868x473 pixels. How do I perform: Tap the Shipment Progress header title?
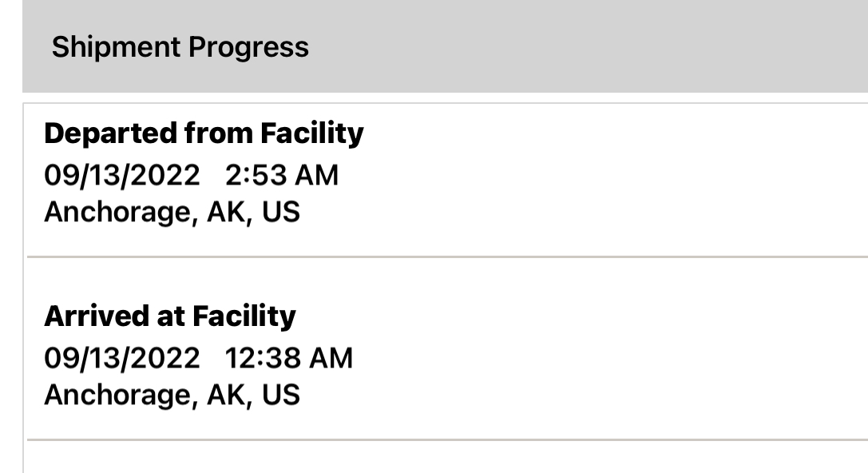[180, 47]
